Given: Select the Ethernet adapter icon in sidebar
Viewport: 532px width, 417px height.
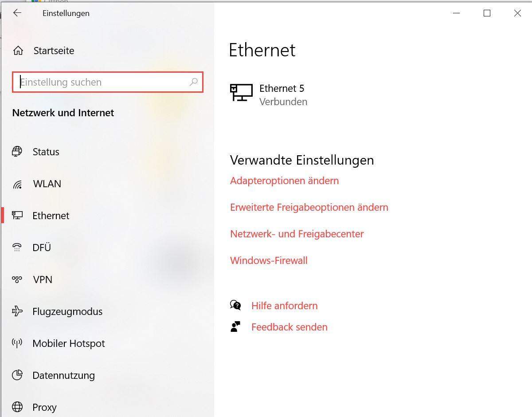Looking at the screenshot, I should coord(17,216).
